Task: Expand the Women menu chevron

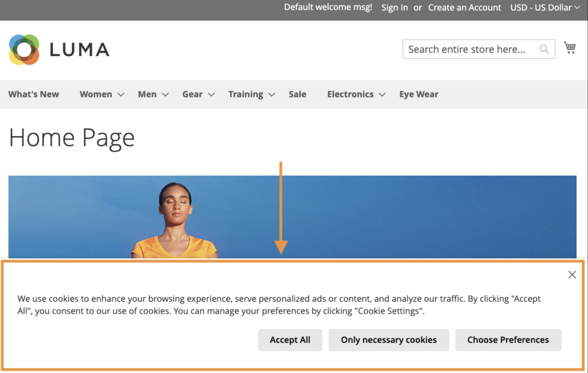Action: coord(121,94)
